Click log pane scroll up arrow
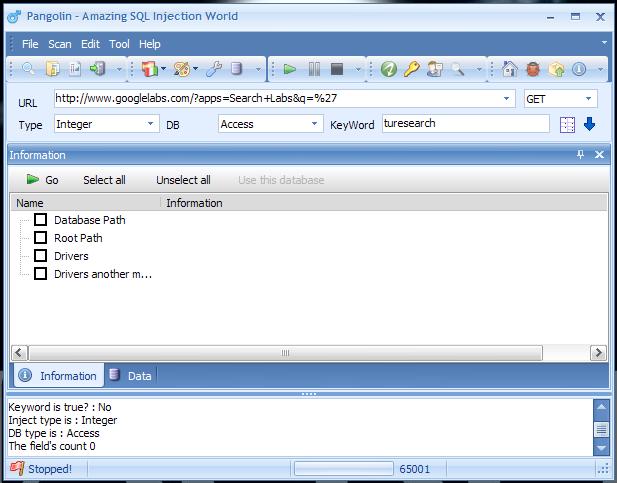 [x=601, y=407]
